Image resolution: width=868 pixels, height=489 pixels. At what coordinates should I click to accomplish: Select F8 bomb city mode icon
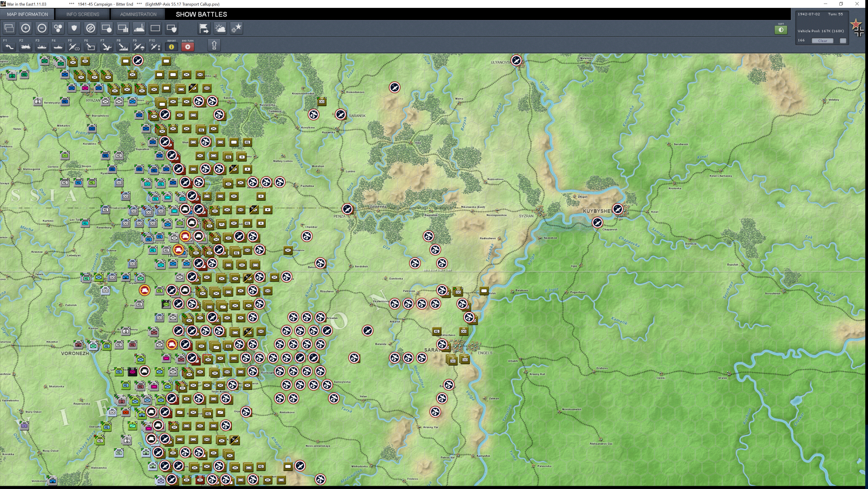coord(123,47)
